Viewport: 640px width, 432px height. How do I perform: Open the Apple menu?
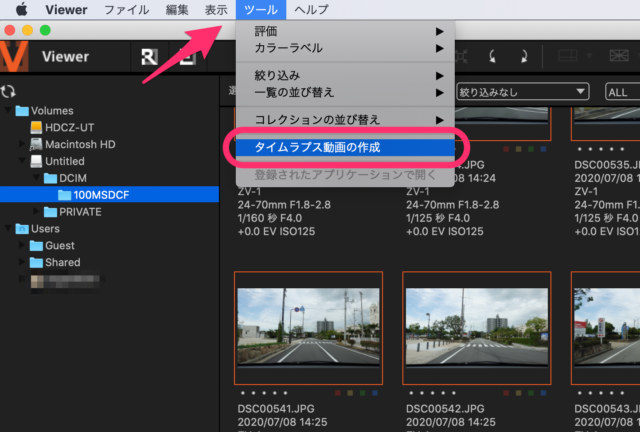click(x=21, y=9)
